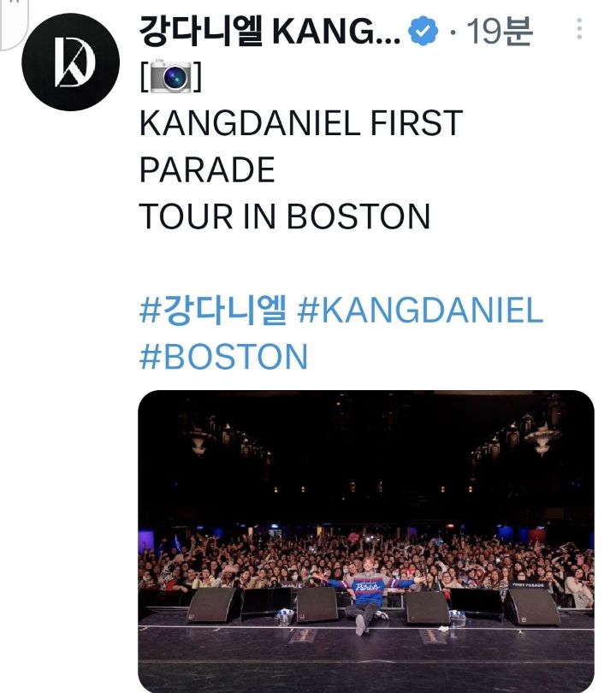Click the water bottles on stage floor
Image resolution: width=616 pixels, height=693 pixels.
284,618
